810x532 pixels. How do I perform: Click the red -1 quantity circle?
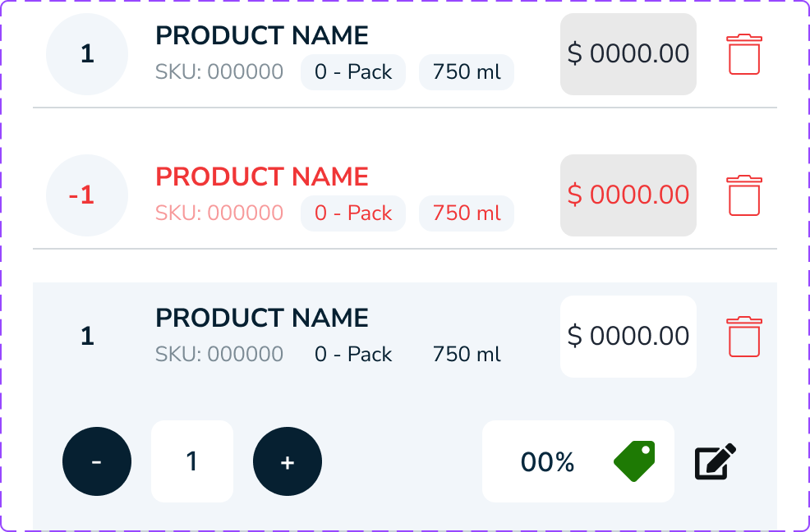pyautogui.click(x=87, y=195)
